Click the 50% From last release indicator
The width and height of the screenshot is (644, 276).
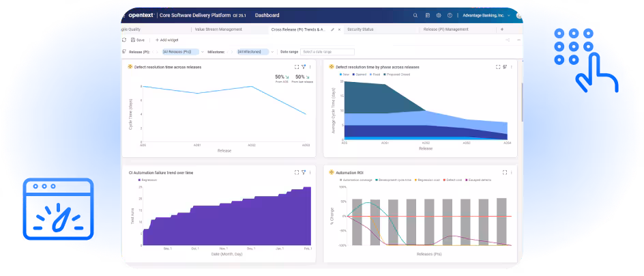click(302, 79)
